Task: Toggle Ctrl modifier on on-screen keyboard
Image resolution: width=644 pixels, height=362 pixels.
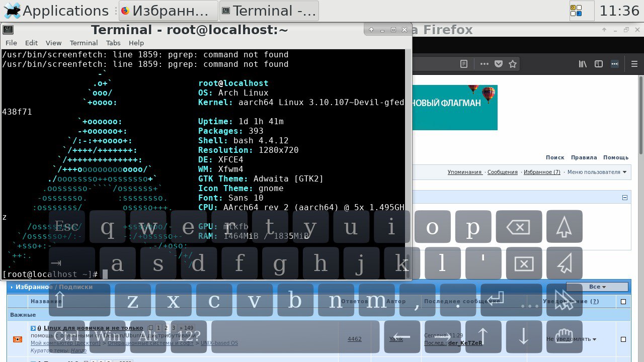Action: coord(67,337)
